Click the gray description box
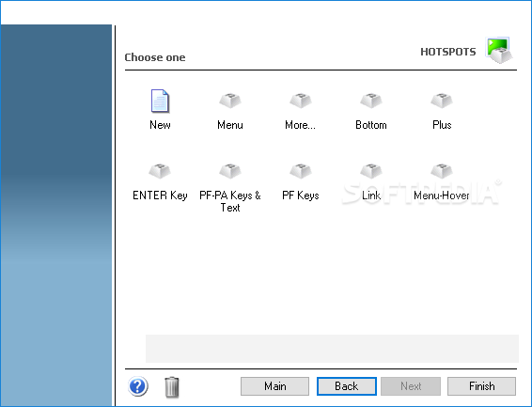 pos(332,349)
